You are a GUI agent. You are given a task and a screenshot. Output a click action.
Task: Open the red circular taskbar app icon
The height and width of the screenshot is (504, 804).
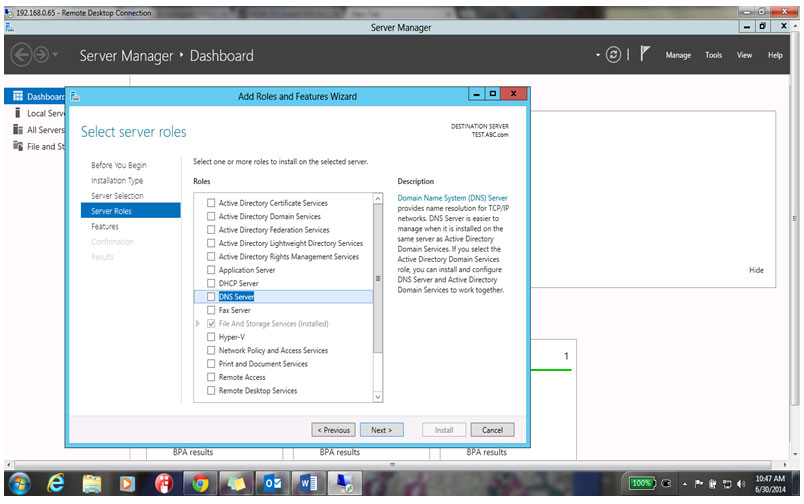coord(164,483)
